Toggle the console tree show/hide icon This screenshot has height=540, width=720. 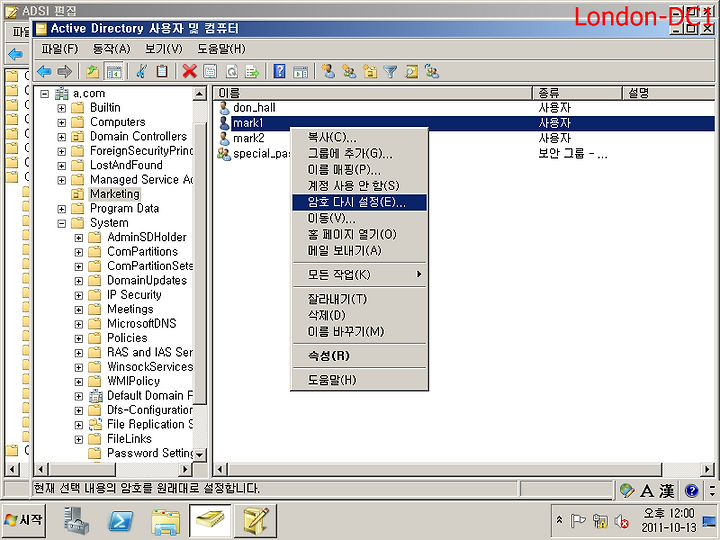[x=114, y=71]
